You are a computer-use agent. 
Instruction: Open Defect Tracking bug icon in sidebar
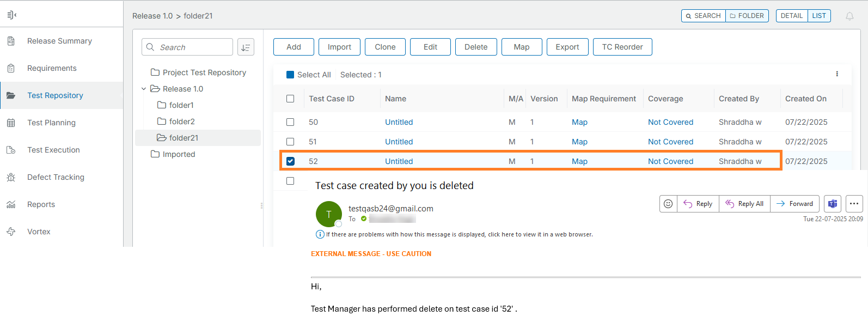click(x=11, y=177)
